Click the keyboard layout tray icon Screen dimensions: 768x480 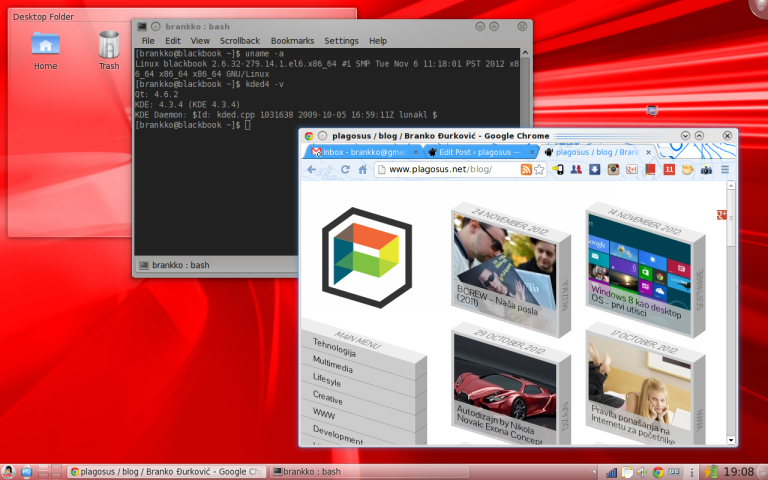click(674, 473)
